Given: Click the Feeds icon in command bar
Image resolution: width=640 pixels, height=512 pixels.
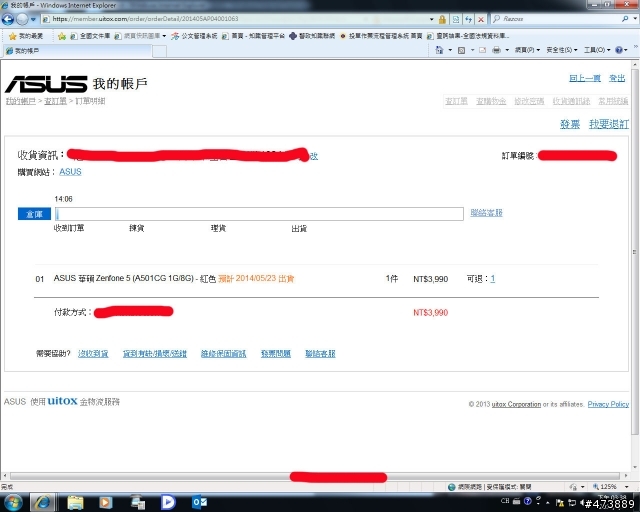Looking at the screenshot, I should pyautogui.click(x=462, y=50).
